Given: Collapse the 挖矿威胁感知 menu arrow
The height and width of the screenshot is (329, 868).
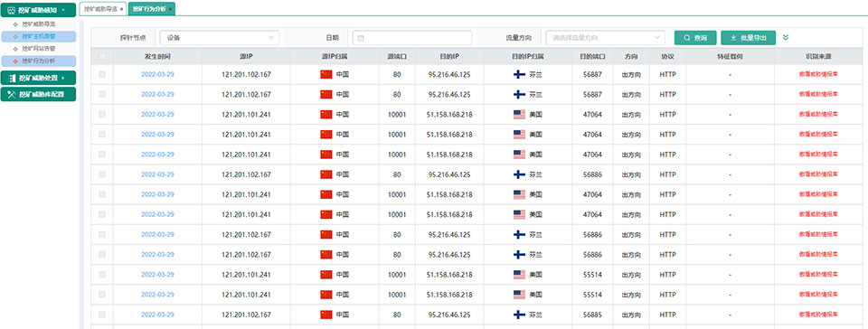Looking at the screenshot, I should pyautogui.click(x=63, y=10).
